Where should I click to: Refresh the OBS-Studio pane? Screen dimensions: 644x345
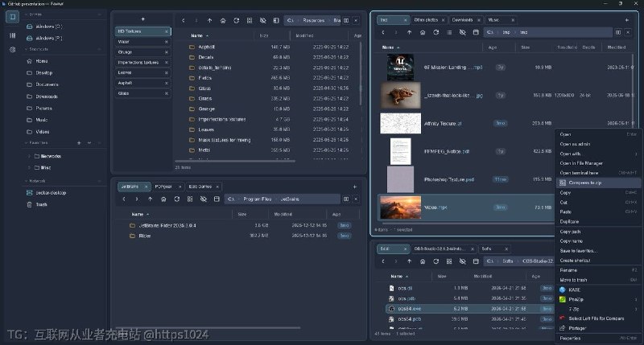436,261
